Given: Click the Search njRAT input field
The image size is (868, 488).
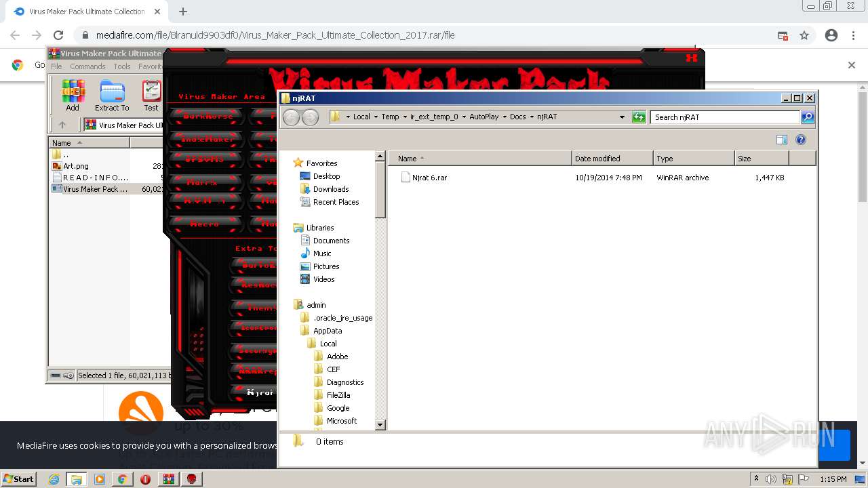Looking at the screenshot, I should pos(725,117).
